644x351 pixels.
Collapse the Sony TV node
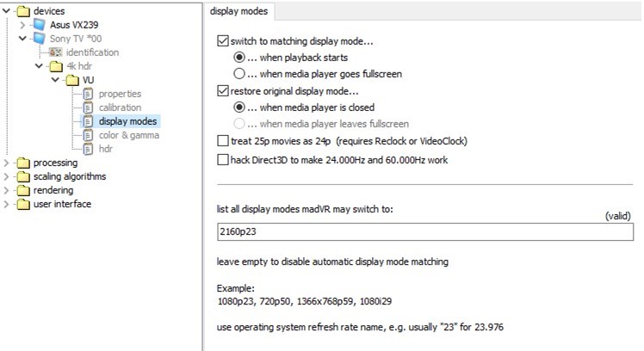pyautogui.click(x=22, y=39)
